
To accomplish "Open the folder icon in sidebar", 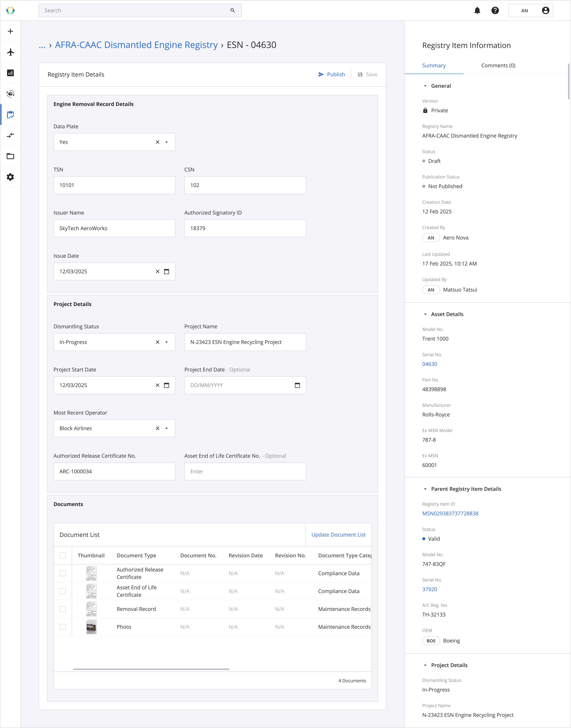I will click(10, 156).
